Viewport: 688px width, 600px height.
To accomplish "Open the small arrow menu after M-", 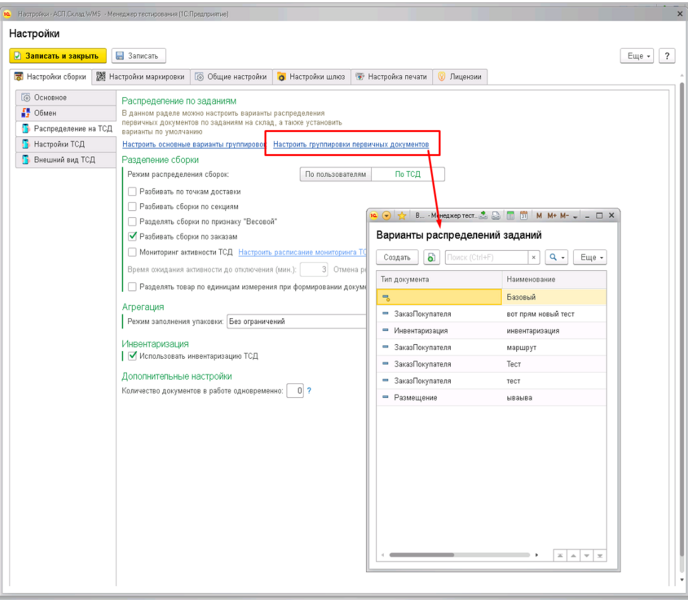I will (575, 216).
